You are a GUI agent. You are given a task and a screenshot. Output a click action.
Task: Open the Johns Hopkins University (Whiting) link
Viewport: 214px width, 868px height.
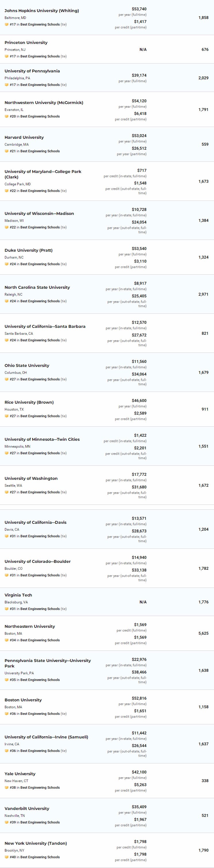tap(42, 11)
